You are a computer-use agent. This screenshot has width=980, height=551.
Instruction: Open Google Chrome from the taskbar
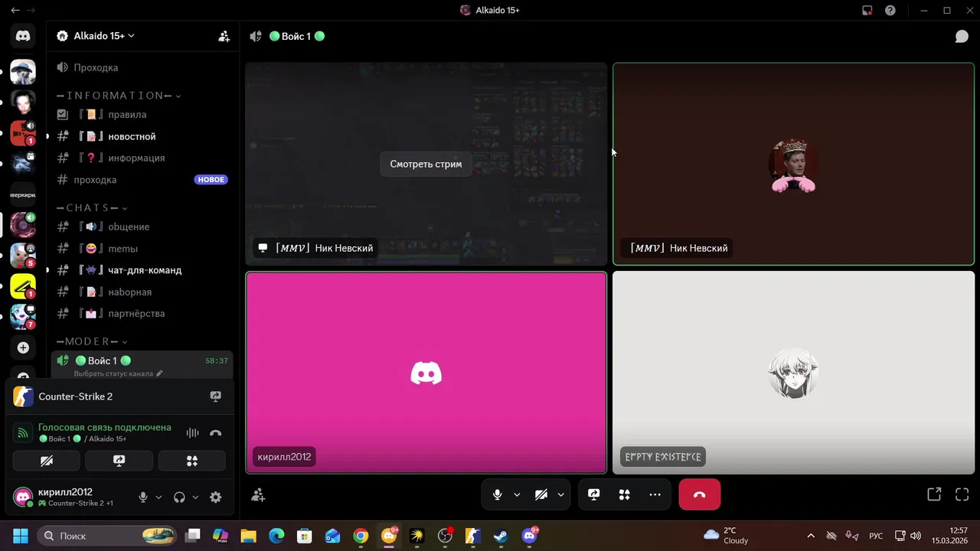(361, 536)
